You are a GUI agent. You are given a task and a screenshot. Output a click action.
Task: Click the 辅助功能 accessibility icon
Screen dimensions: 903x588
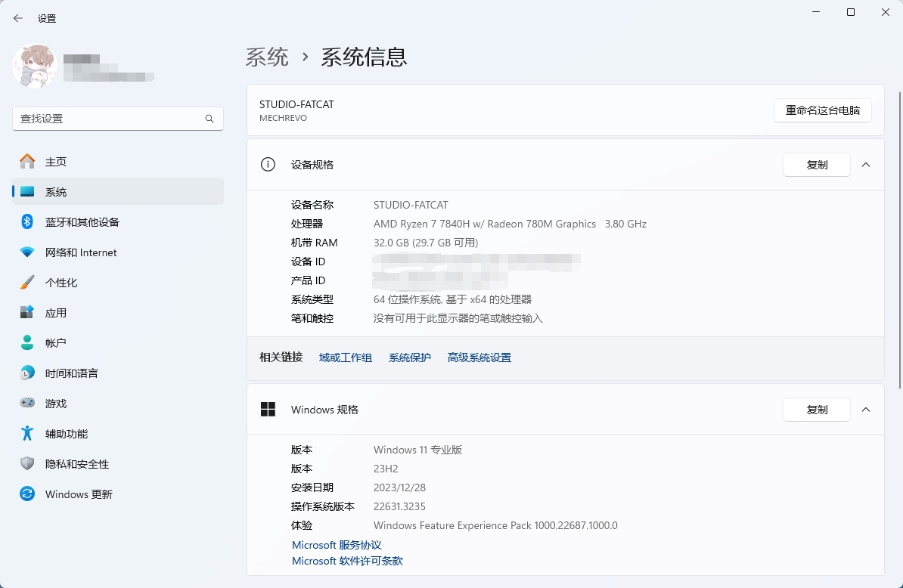click(27, 433)
